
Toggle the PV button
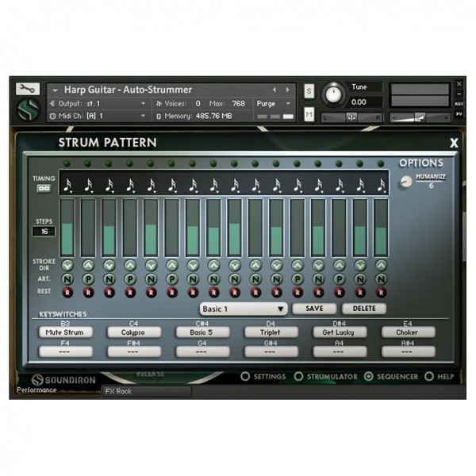click(459, 113)
